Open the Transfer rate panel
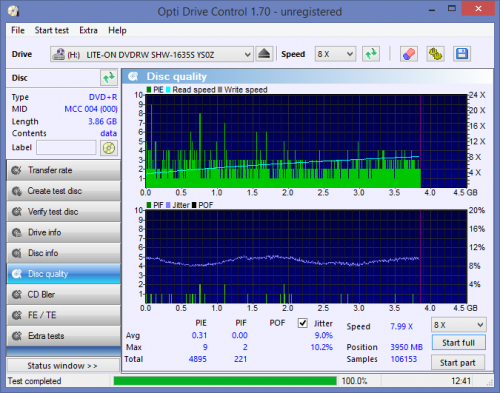The image size is (500, 393). pyautogui.click(x=64, y=170)
